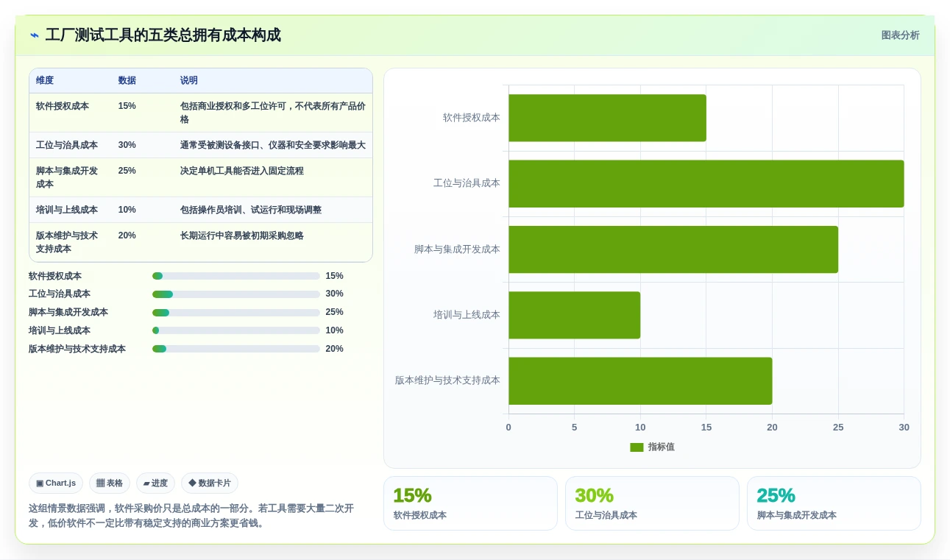Click the description 包括操作员培训、试运行和现场调整
This screenshot has height=560, width=950.
coord(251,210)
